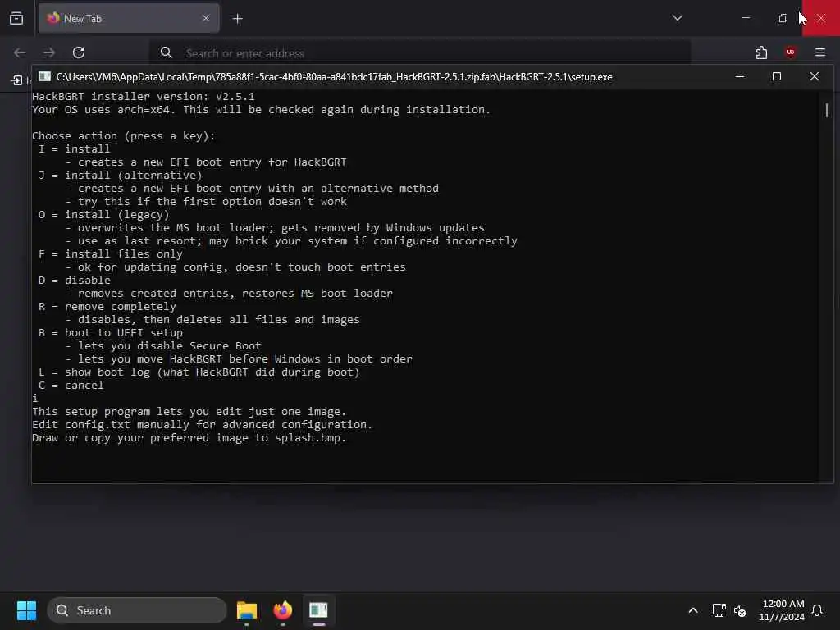Screen dimensions: 840x630
Task: Open notifications bell icon
Action: pyautogui.click(x=817, y=610)
